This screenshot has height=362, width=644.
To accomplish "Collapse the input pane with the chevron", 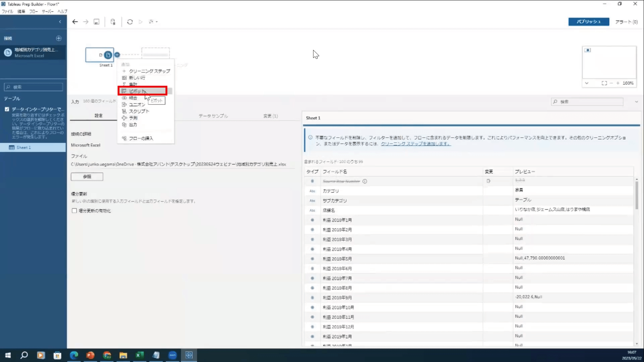I will pos(636,101).
